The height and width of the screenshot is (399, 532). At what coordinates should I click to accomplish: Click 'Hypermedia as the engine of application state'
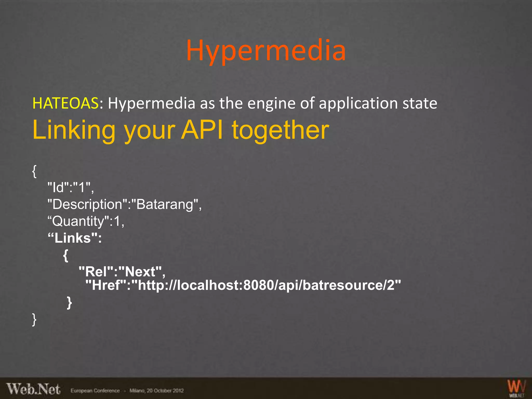pos(272,103)
